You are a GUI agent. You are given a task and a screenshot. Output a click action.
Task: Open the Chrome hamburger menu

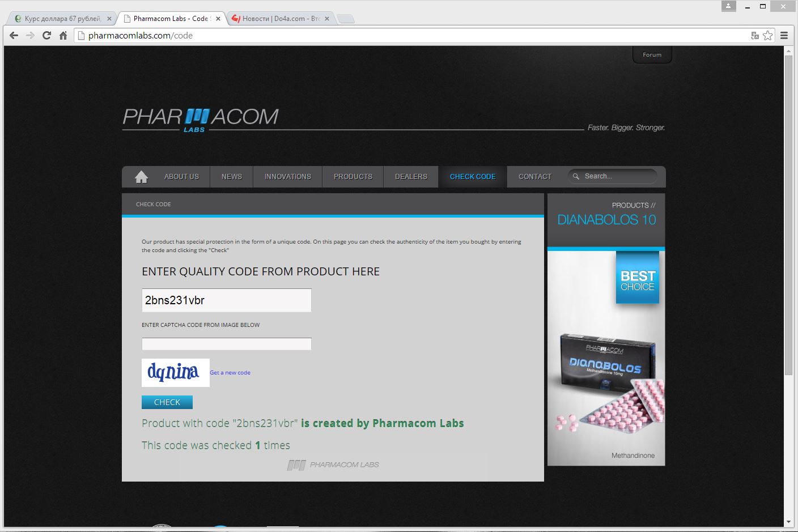pyautogui.click(x=784, y=36)
